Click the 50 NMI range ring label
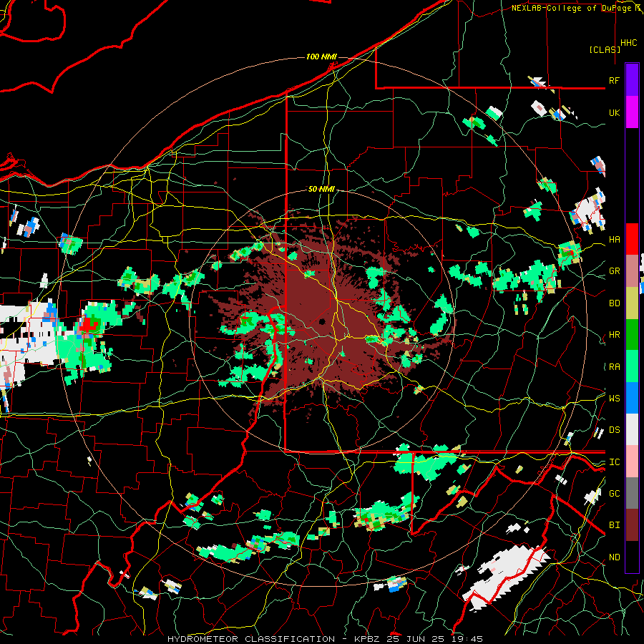Screen dimensions: 644x644 coord(321,189)
